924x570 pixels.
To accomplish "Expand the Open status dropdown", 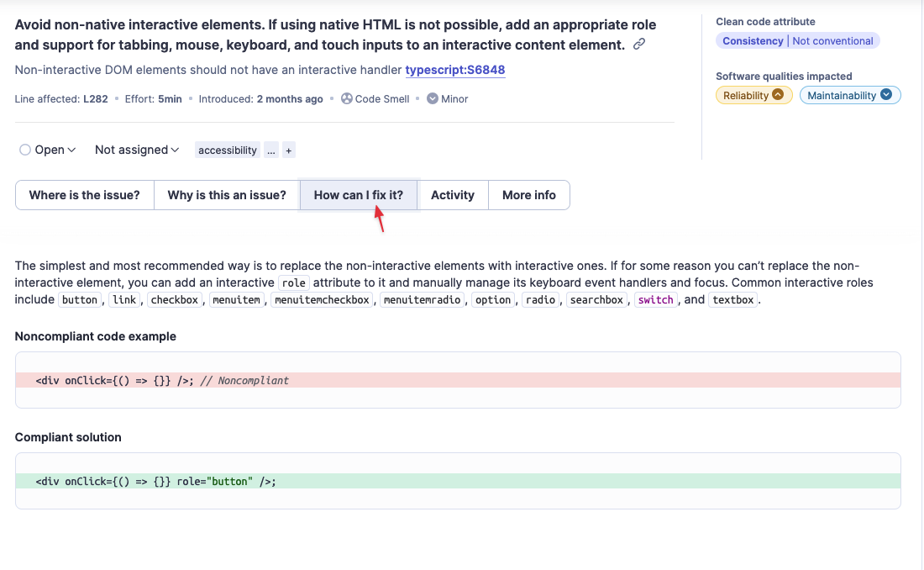I will [48, 150].
